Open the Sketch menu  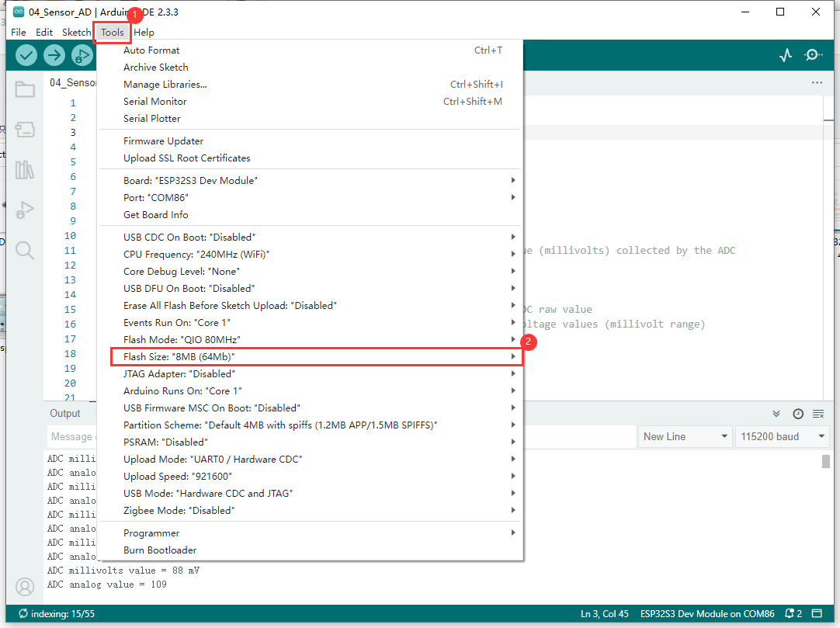pyautogui.click(x=76, y=33)
